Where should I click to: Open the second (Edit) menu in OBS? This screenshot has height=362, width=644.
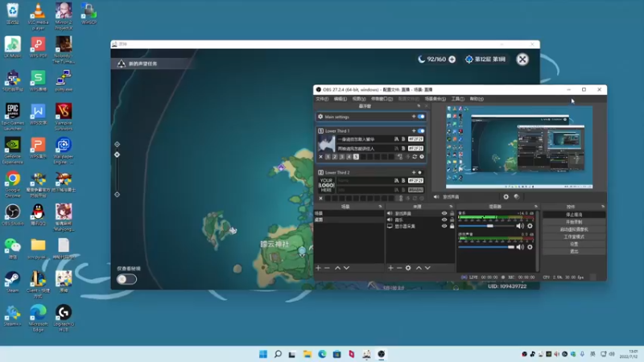(x=340, y=99)
